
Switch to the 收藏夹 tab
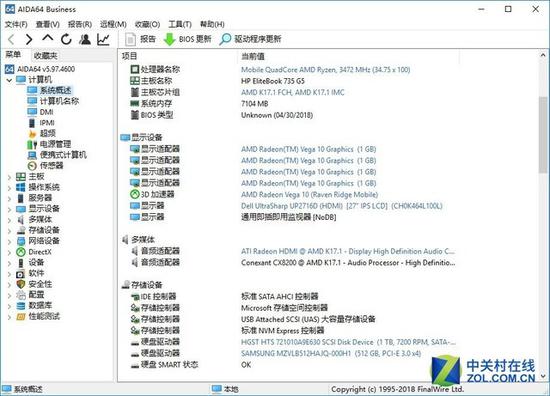(x=46, y=55)
